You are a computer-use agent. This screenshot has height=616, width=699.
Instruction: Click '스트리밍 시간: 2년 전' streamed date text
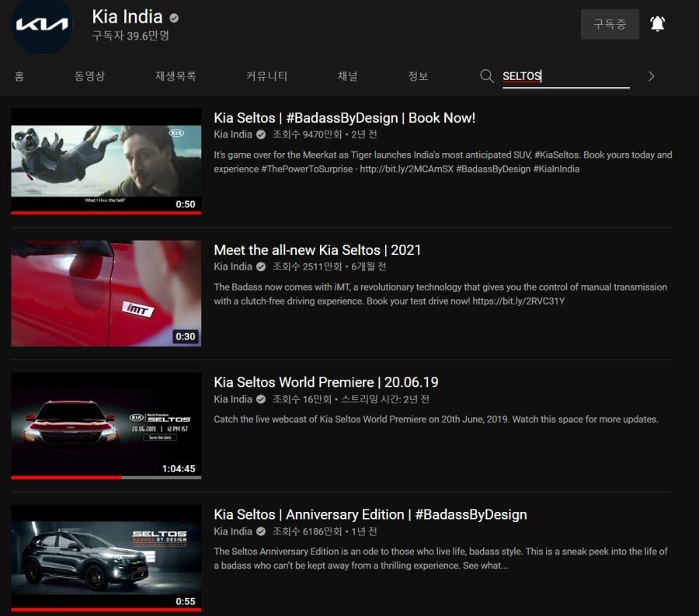[x=385, y=399]
